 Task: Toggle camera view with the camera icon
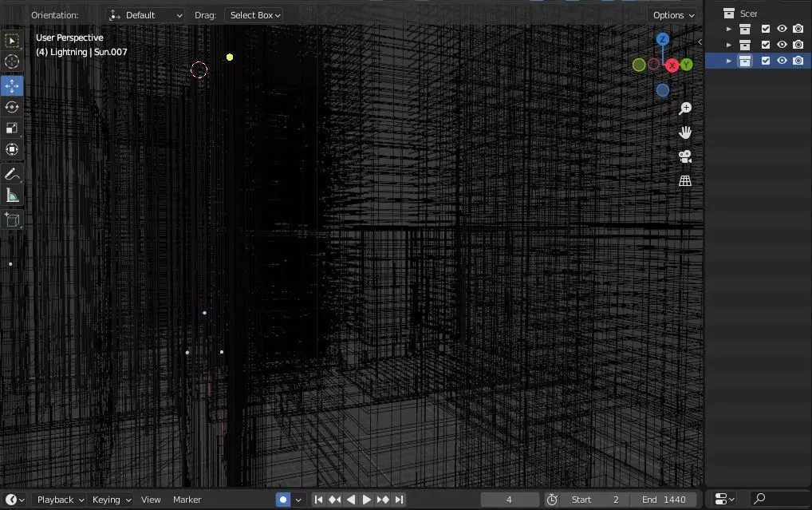[x=685, y=156]
